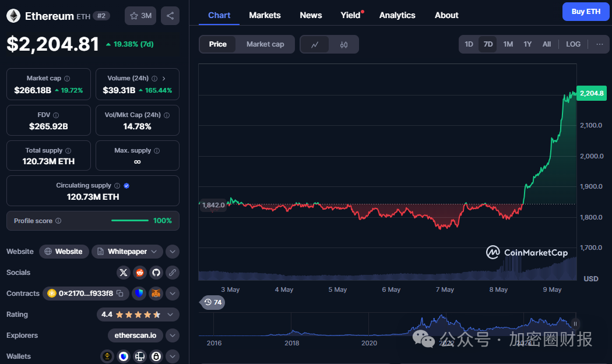This screenshot has width=612, height=364.
Task: Show Total supply info icon
Action: click(68, 151)
